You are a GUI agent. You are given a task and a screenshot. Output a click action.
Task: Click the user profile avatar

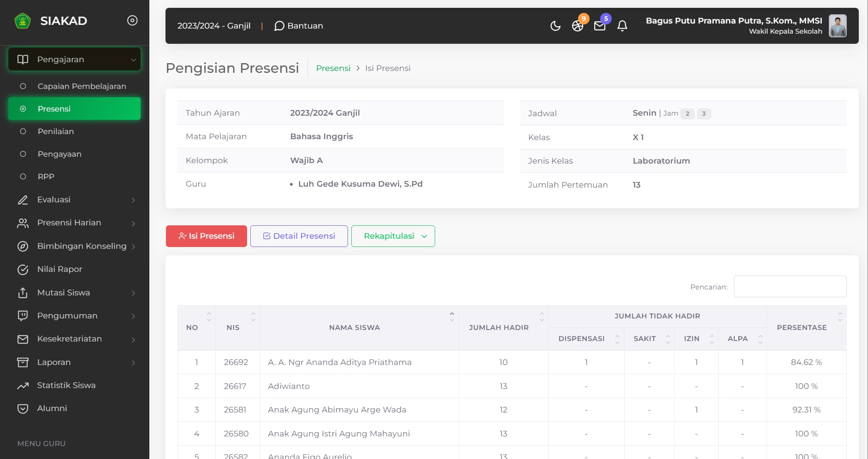(838, 26)
